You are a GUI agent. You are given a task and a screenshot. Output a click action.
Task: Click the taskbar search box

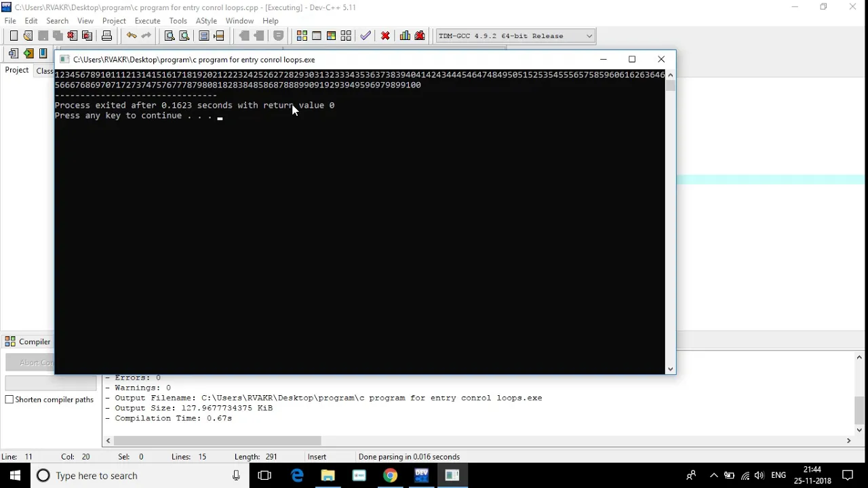coord(139,475)
